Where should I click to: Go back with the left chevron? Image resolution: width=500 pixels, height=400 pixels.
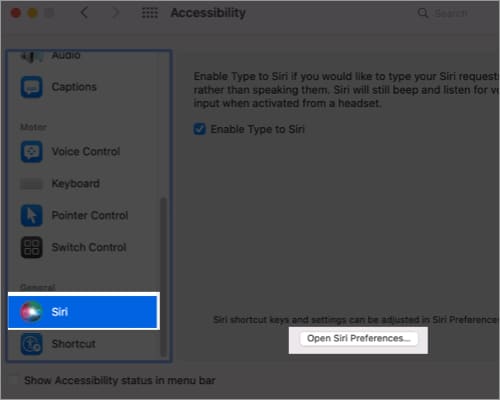(x=84, y=13)
